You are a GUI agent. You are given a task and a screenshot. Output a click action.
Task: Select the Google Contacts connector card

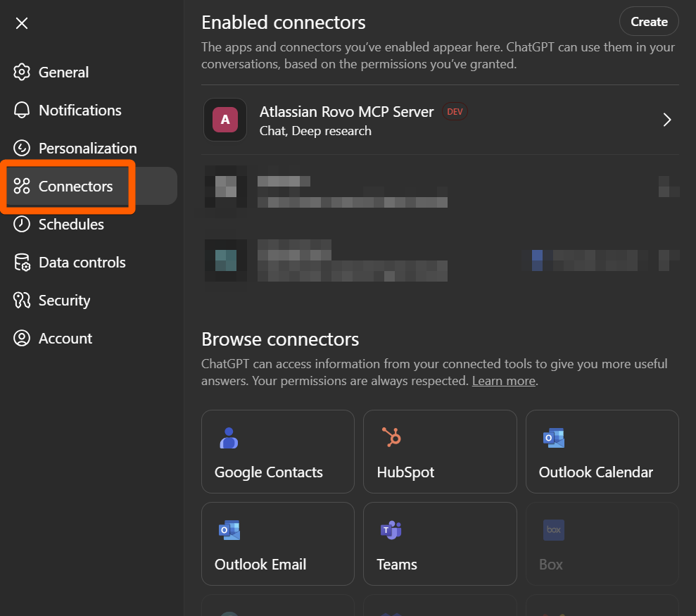pos(277,451)
